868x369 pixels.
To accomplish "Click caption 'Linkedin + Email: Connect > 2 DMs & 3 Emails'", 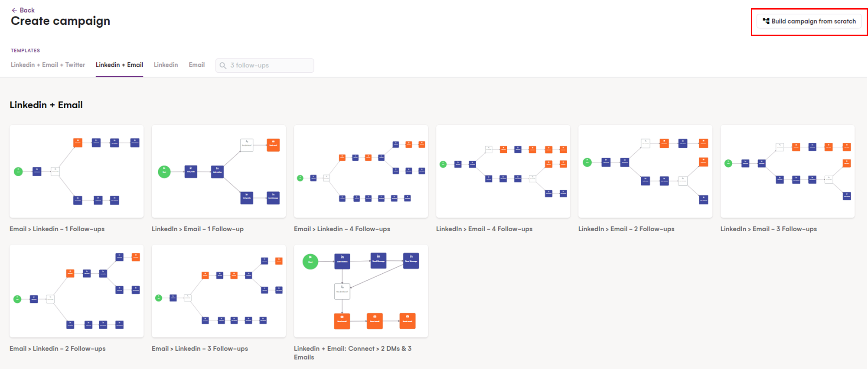I will click(353, 353).
